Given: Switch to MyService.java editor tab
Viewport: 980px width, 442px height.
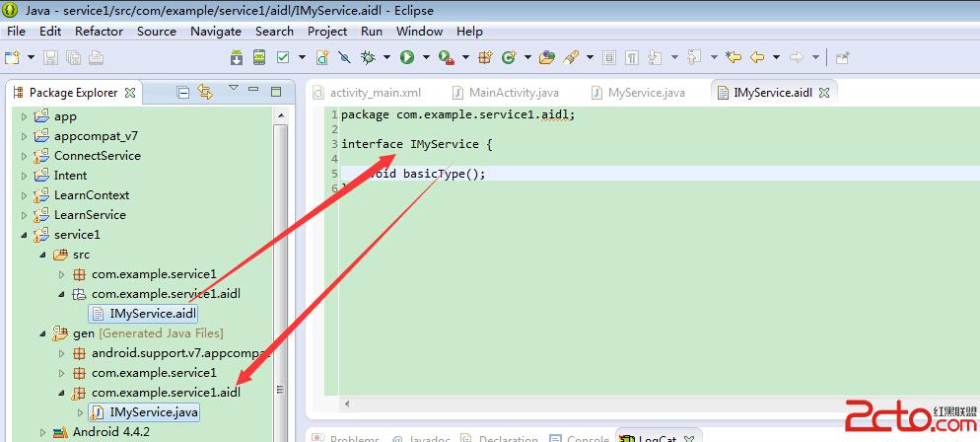Looking at the screenshot, I should coord(639,93).
